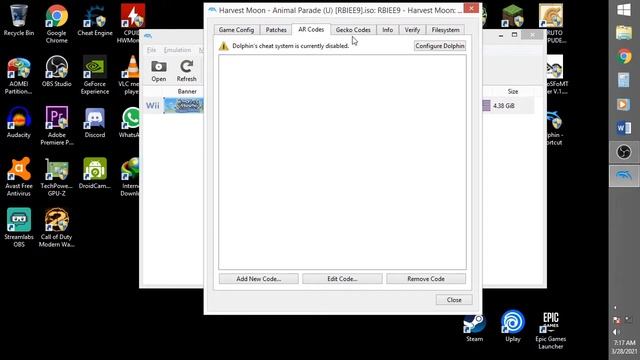Select the Cheat Engine desktop shortcut
640x360 pixels.
[x=95, y=20]
